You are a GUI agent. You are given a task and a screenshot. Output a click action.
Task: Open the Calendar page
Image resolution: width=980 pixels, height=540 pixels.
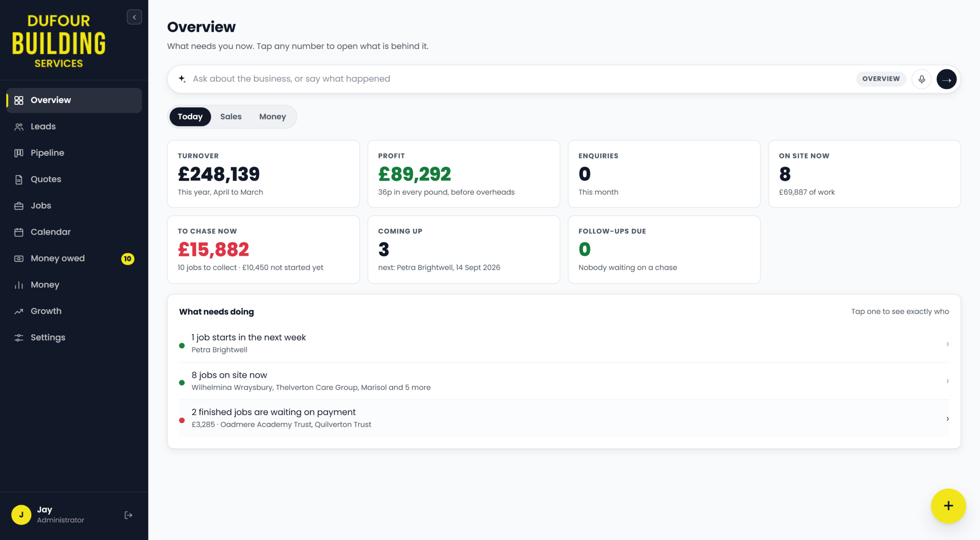click(x=74, y=232)
